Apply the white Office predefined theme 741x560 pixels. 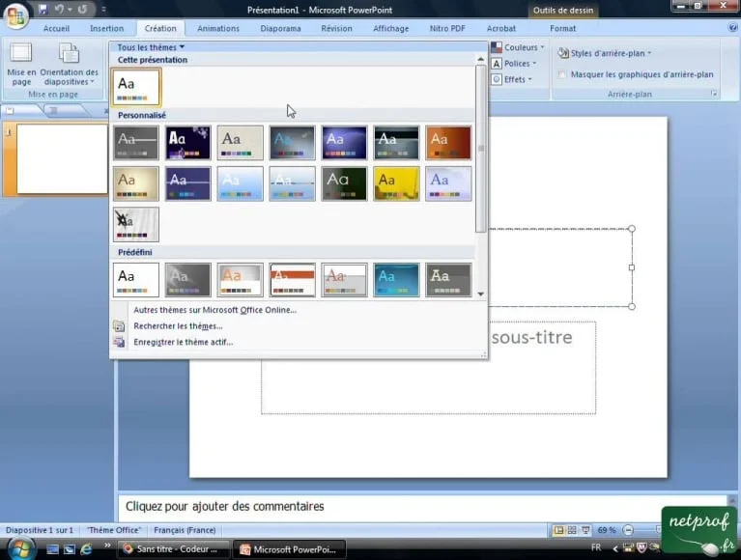(x=136, y=280)
